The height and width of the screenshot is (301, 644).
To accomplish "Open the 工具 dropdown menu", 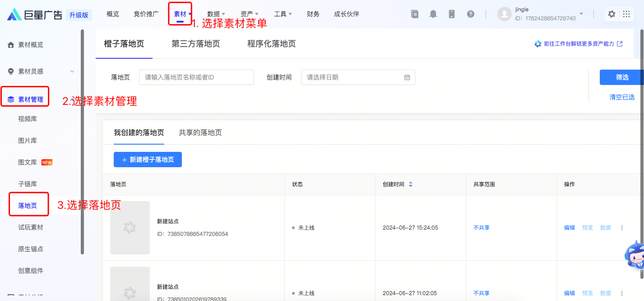I will click(x=283, y=14).
